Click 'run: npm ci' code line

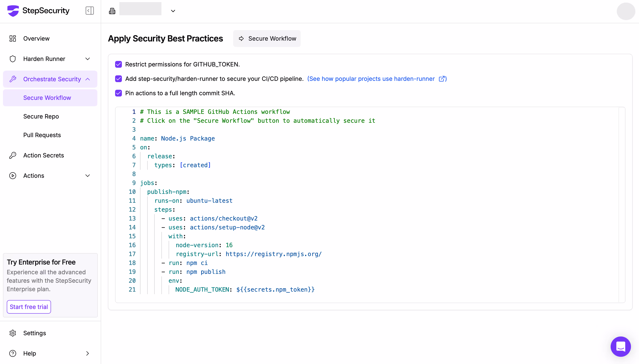pyautogui.click(x=188, y=263)
